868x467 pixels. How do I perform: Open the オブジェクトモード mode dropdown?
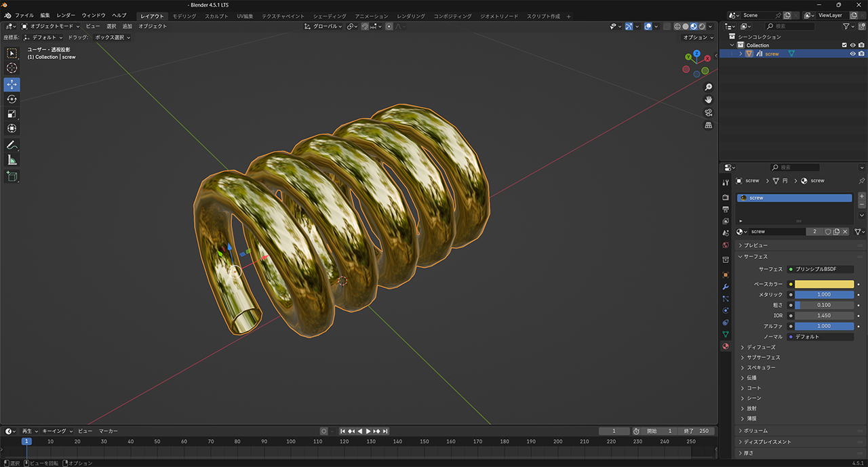pos(51,26)
